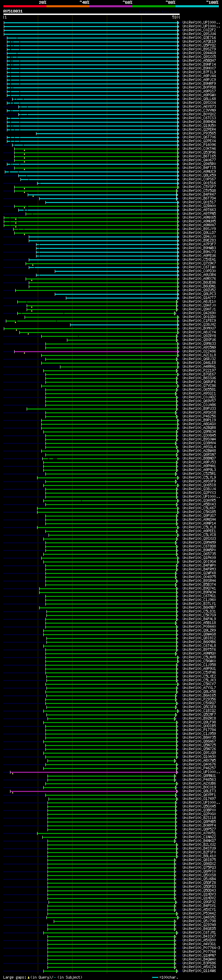Open UniRef100_Q42690 hit label
Viewport: 222px width, 980px height.
[199, 313]
